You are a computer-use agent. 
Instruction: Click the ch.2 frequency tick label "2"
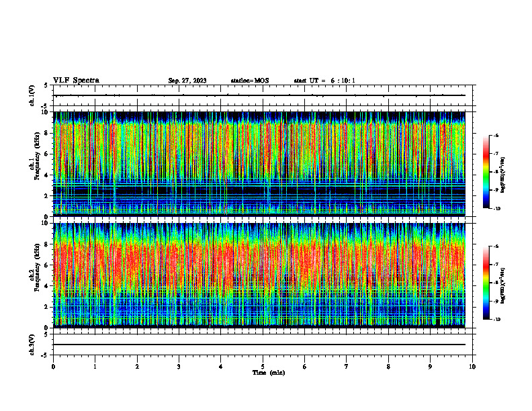(47, 307)
